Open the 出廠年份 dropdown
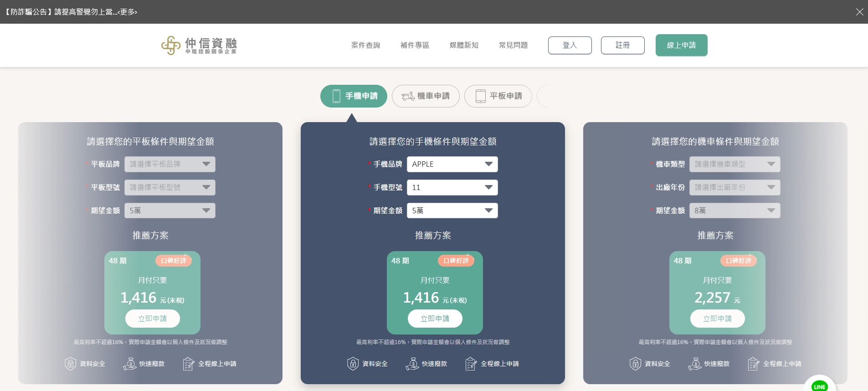Screen dimensions: 868x391 click(x=734, y=187)
